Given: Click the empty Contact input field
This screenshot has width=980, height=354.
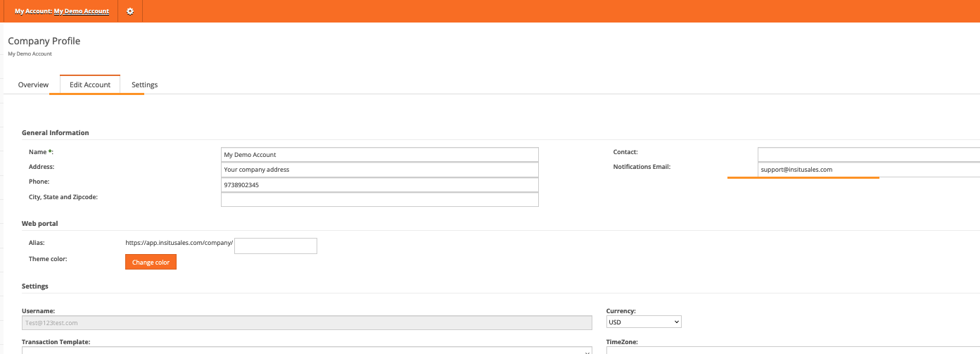Looking at the screenshot, I should pos(868,155).
